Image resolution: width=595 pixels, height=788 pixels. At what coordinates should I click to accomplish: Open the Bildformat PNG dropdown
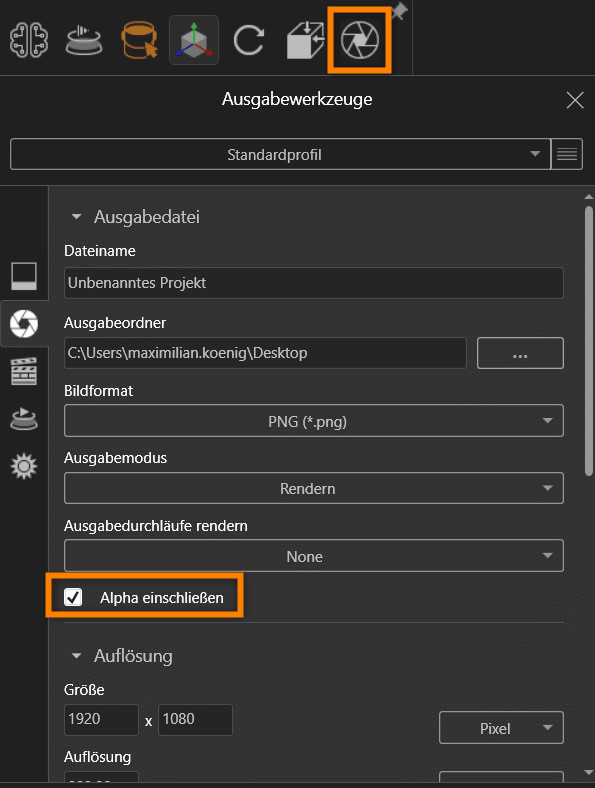pyautogui.click(x=314, y=421)
